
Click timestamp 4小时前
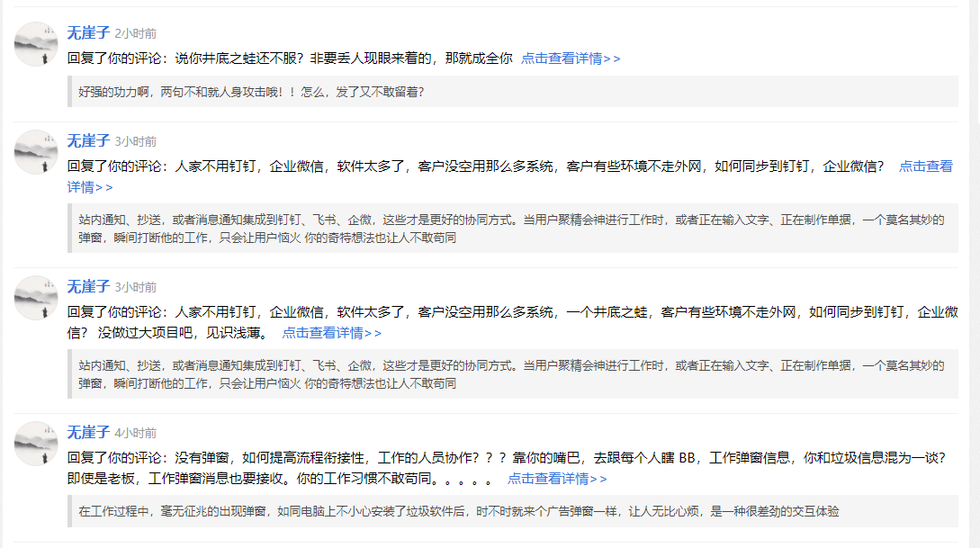(136, 433)
